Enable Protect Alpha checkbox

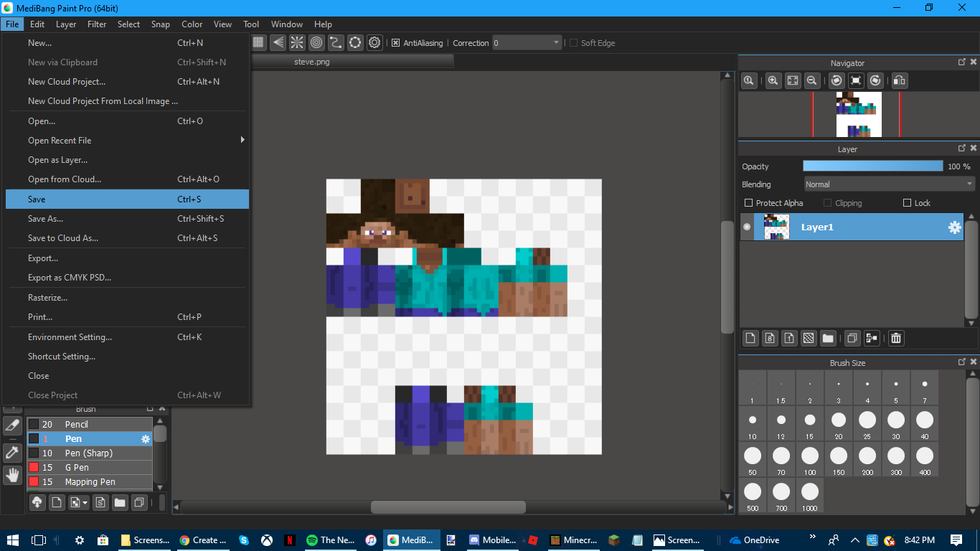(749, 203)
